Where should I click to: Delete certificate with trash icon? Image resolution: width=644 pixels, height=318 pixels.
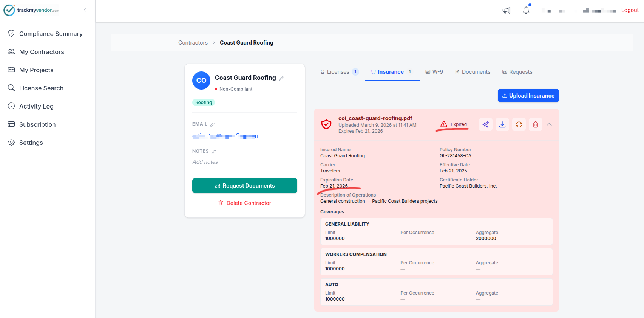pyautogui.click(x=536, y=124)
